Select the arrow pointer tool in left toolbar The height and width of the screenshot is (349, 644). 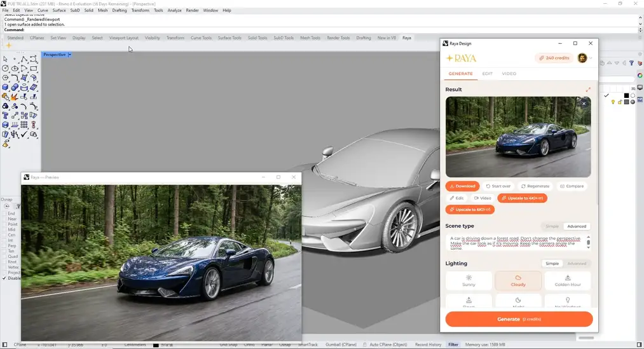(x=5, y=59)
